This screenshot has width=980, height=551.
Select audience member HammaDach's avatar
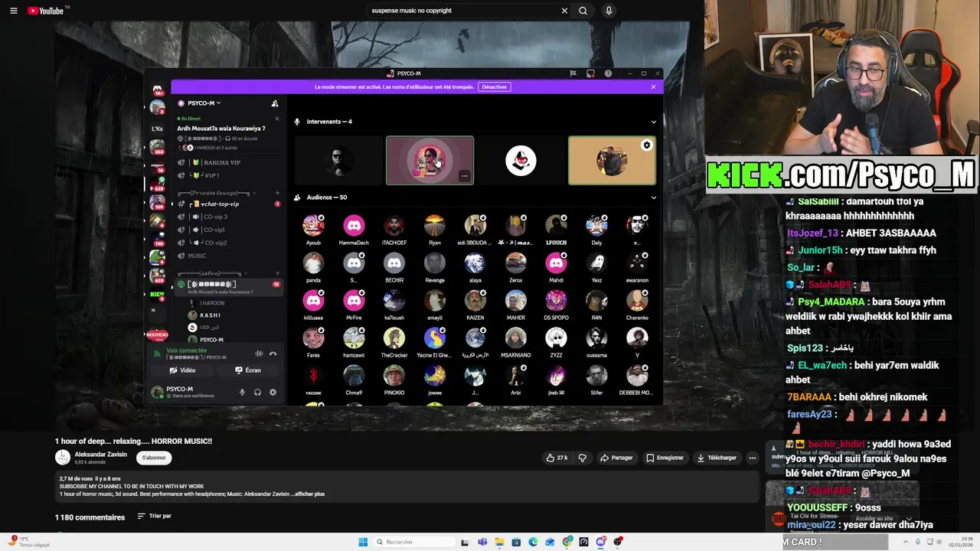click(354, 225)
